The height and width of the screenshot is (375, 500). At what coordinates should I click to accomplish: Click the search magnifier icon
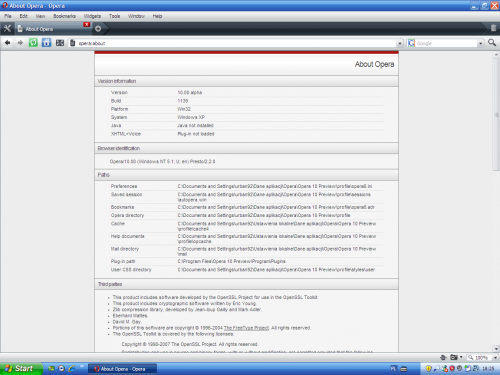(x=492, y=42)
